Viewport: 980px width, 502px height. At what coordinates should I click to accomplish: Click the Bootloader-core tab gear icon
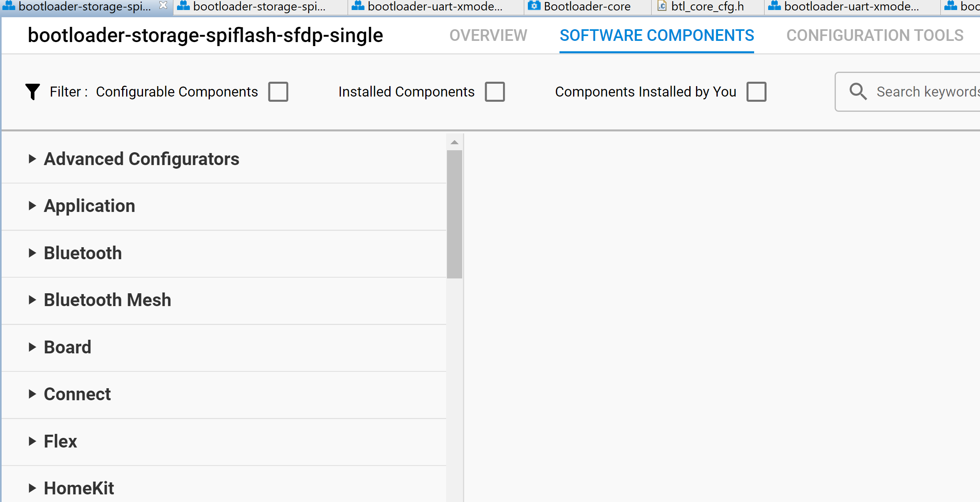534,6
